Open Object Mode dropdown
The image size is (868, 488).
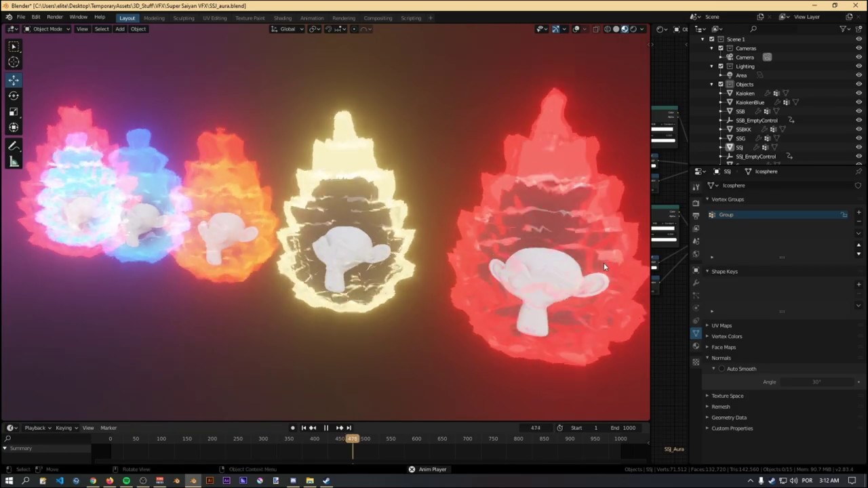coord(47,29)
